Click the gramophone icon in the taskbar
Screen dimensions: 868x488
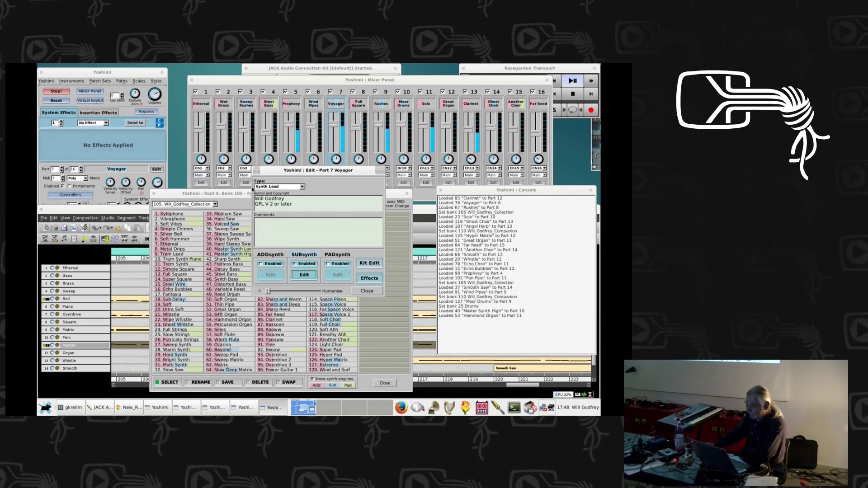pos(434,408)
